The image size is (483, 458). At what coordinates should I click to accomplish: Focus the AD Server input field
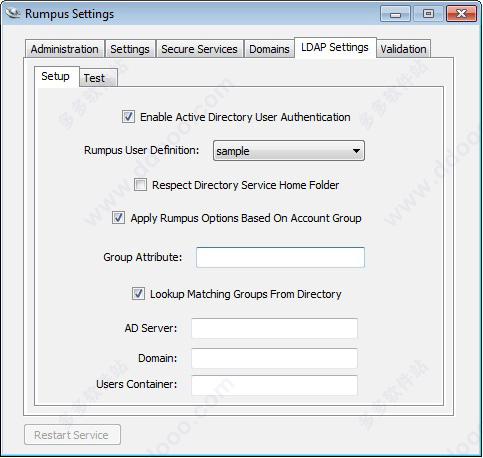pyautogui.click(x=274, y=328)
